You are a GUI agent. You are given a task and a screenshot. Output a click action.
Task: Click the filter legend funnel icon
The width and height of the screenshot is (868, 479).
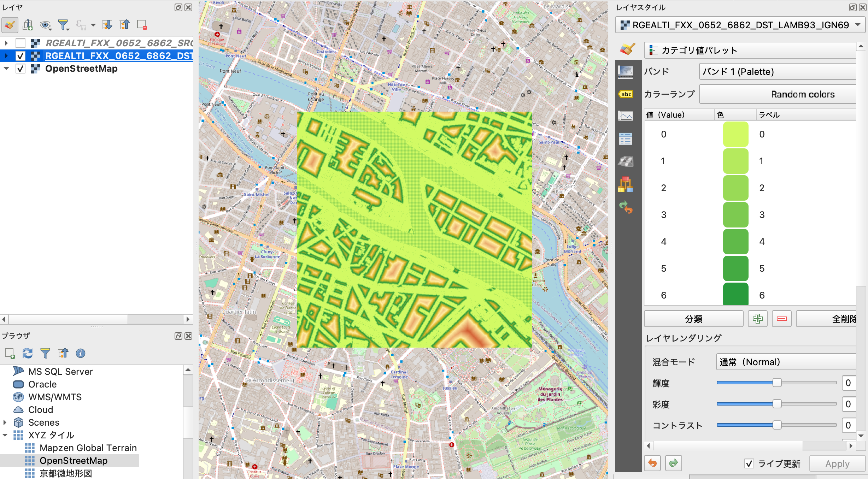pyautogui.click(x=63, y=25)
